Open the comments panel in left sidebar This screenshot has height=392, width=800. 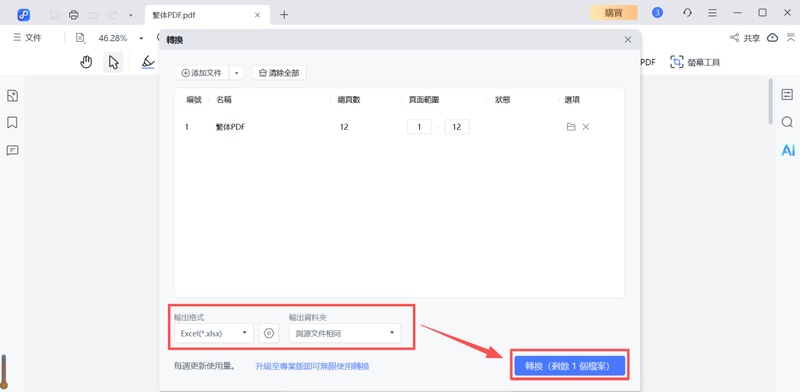coord(12,150)
